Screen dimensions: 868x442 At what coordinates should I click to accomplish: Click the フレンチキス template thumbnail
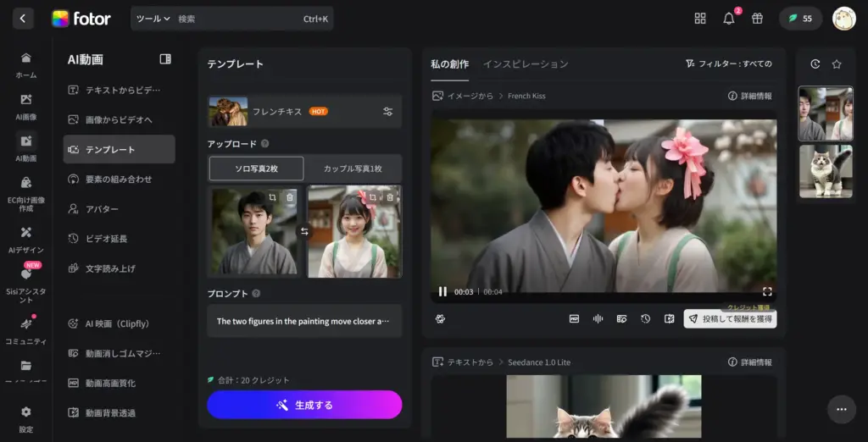click(228, 111)
